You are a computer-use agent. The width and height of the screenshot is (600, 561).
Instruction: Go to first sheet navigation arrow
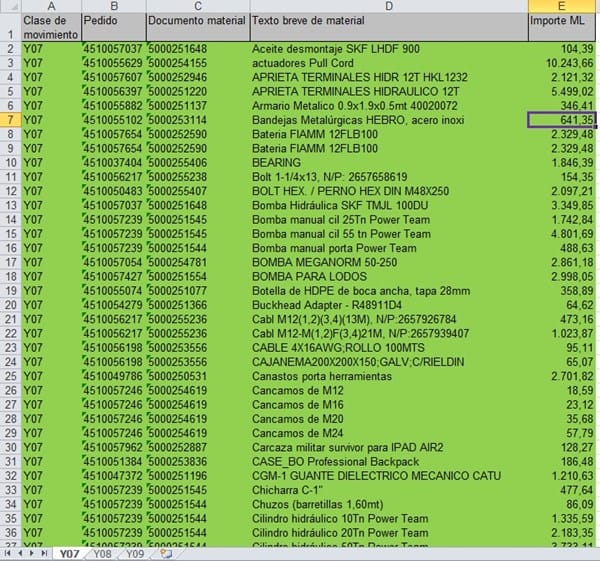[x=8, y=553]
